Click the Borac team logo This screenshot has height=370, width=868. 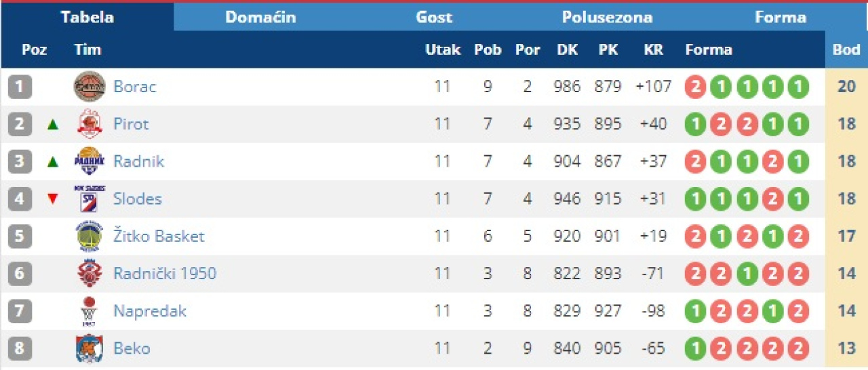[x=90, y=87]
